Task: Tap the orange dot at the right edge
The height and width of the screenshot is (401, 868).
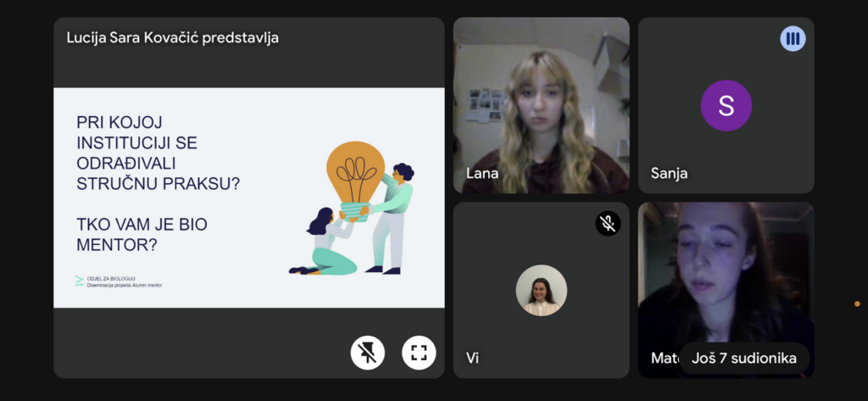Action: (x=857, y=304)
